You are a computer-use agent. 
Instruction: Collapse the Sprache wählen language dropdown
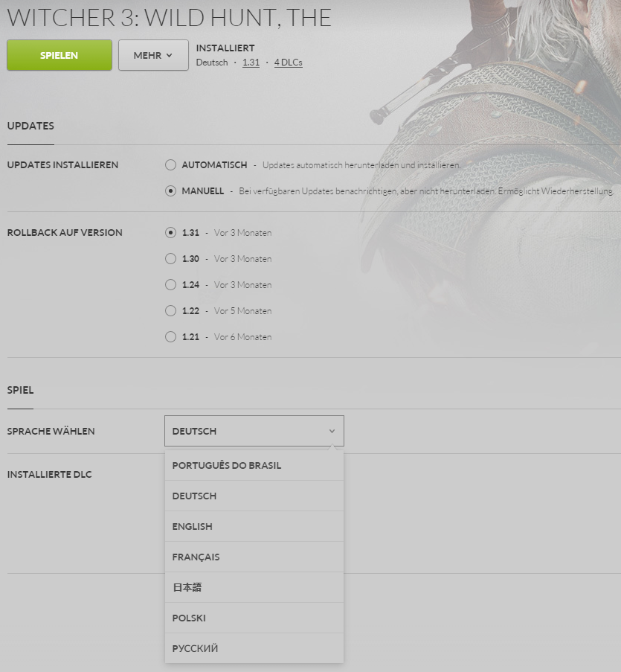[254, 431]
